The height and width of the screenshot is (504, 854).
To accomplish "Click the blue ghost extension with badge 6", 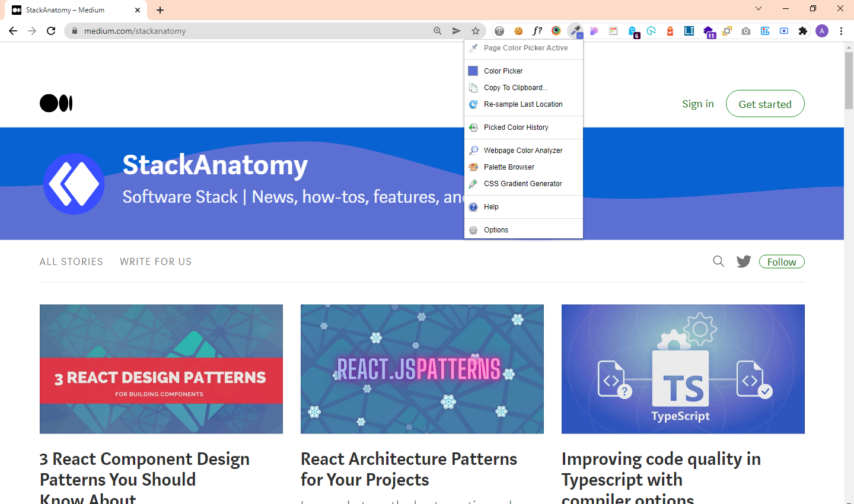I will 633,31.
